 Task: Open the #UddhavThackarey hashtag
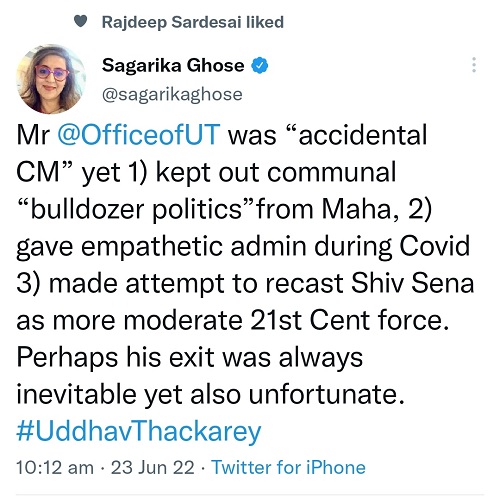(139, 430)
